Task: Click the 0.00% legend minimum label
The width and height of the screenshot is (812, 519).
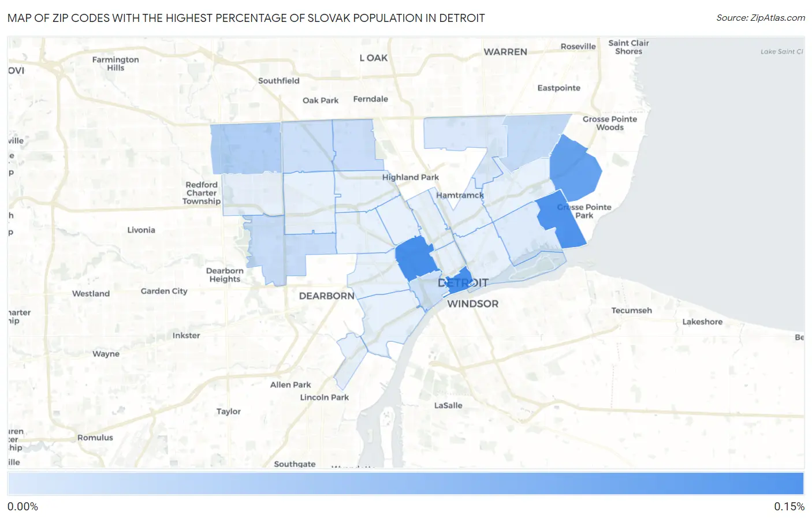Action: click(23, 507)
